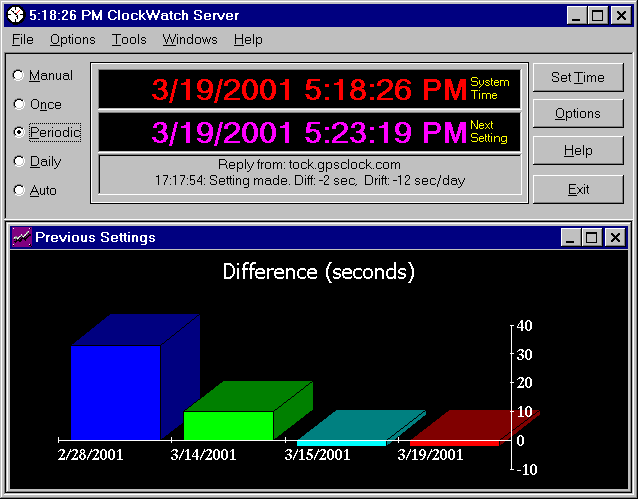Click the ClockWatch clock icon in title bar
Viewport: 638px width, 499px height.
click(x=16, y=15)
